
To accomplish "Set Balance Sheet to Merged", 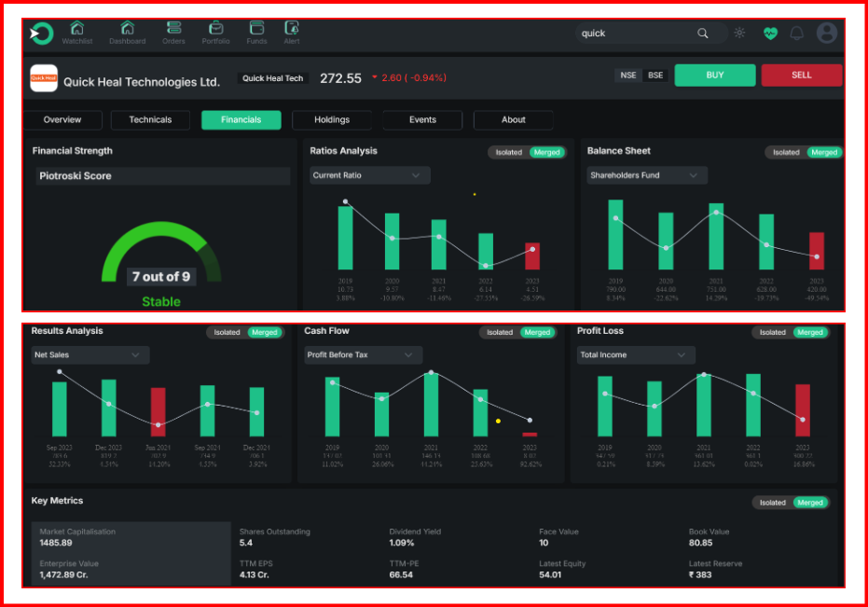I will pyautogui.click(x=824, y=152).
